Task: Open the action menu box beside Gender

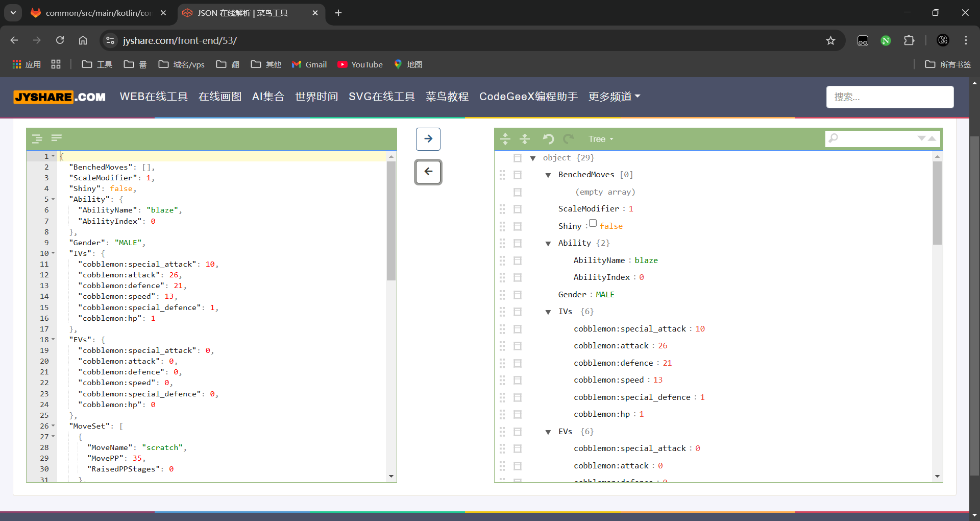Action: coord(518,295)
